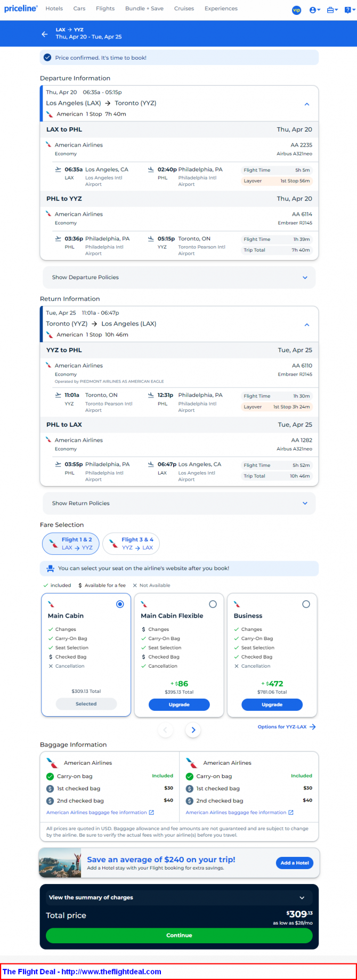
Task: Click the Priceline logo
Action: coord(21,9)
